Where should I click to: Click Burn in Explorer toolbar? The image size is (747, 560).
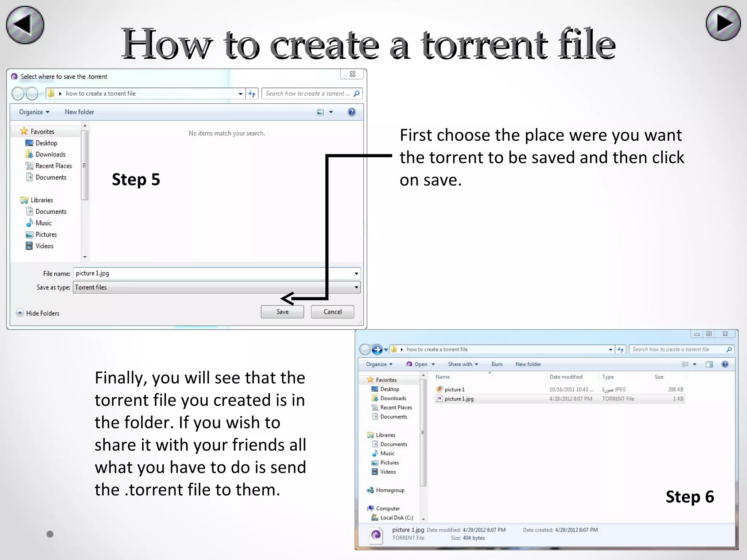tap(497, 364)
